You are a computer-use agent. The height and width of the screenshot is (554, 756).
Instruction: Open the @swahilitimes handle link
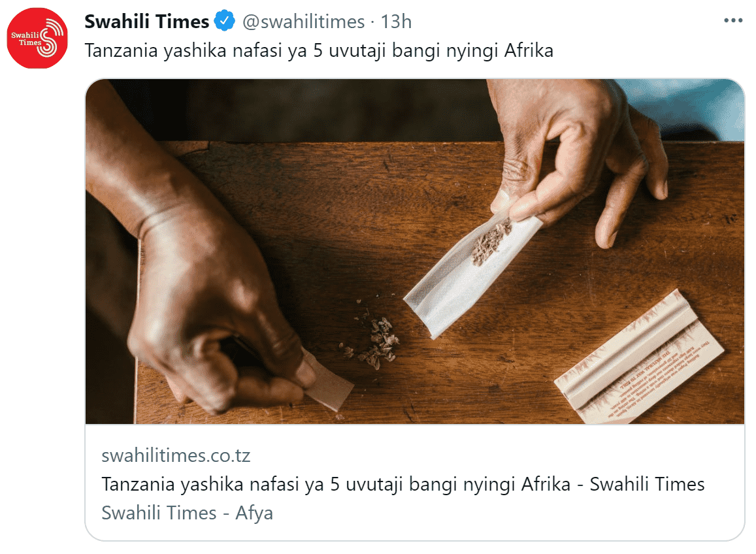[x=303, y=22]
